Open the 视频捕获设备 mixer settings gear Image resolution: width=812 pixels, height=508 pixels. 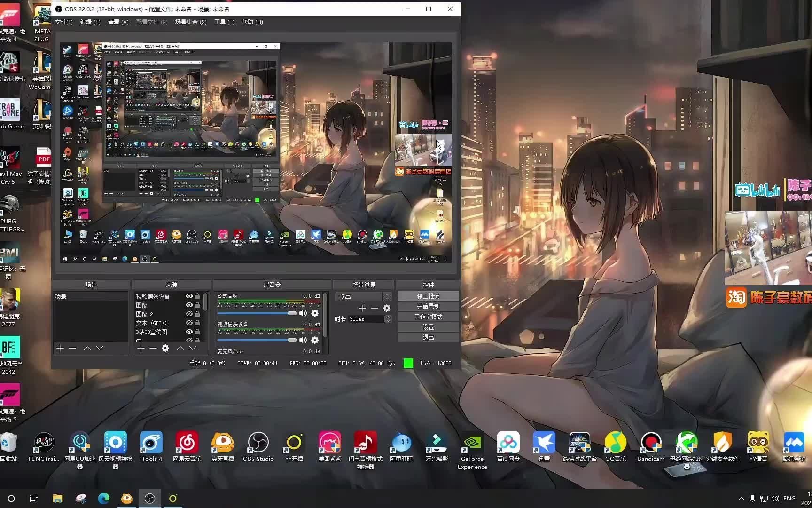tap(315, 340)
